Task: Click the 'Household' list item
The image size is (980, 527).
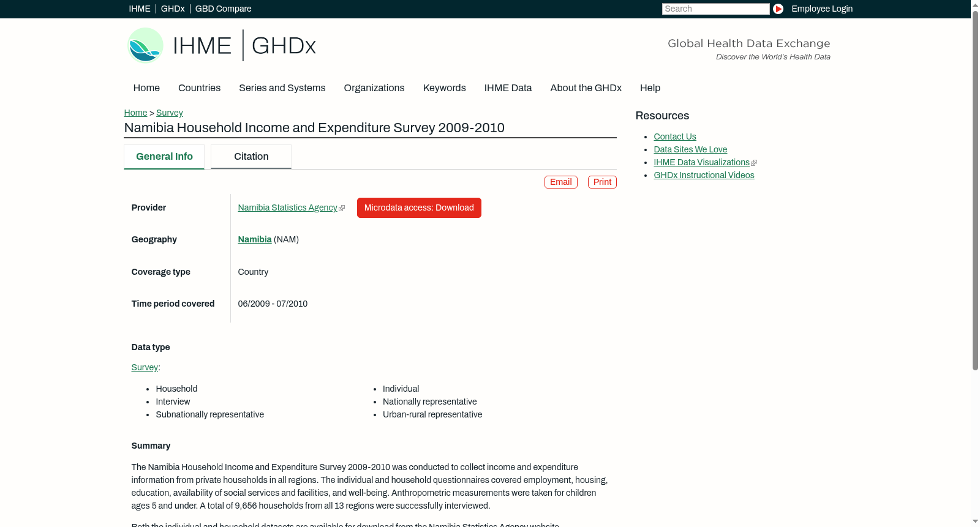Action: click(176, 389)
